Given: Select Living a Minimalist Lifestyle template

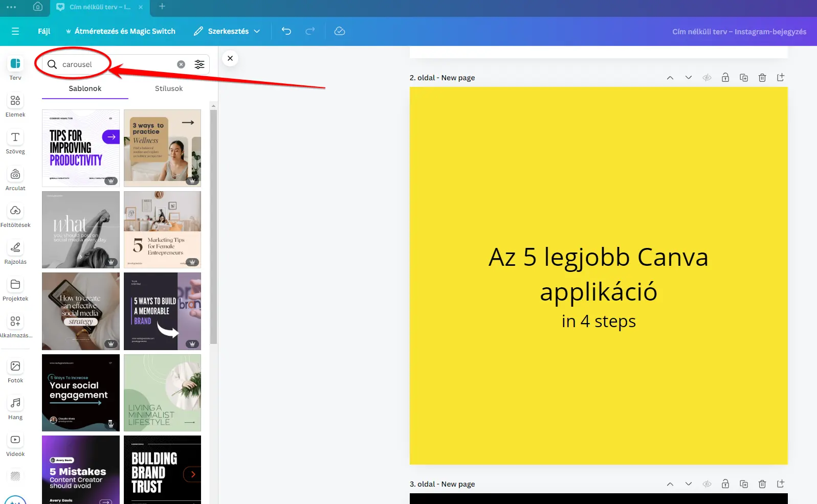Looking at the screenshot, I should (x=162, y=393).
